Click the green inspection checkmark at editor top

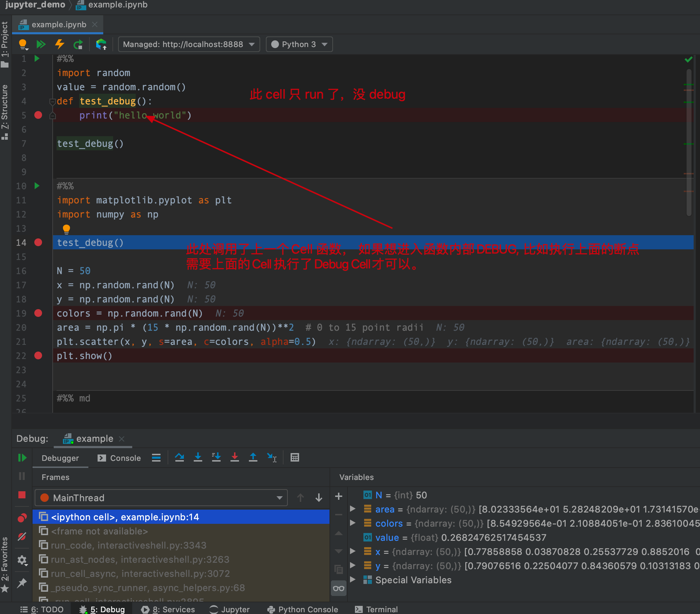[x=688, y=59]
